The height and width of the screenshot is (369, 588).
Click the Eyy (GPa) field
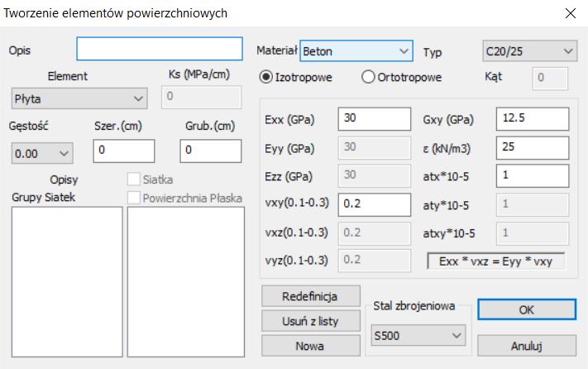(375, 148)
